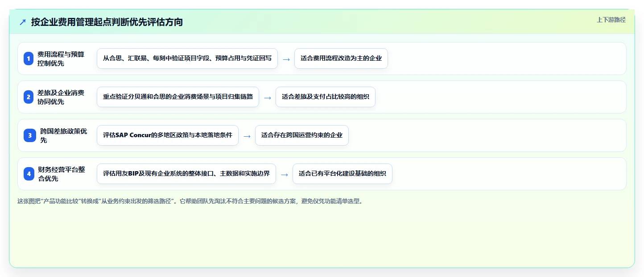Click the 上下游路径 label in the header
This screenshot has height=277, width=644.
tap(611, 20)
